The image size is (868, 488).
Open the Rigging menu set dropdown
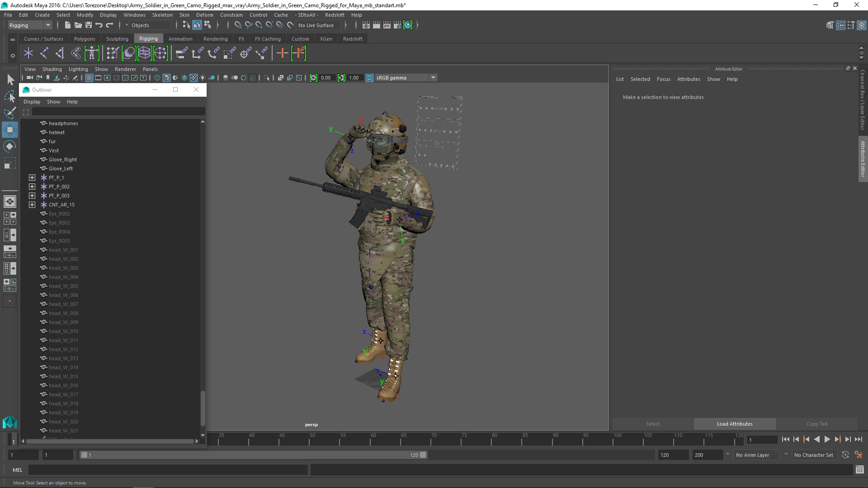click(30, 25)
